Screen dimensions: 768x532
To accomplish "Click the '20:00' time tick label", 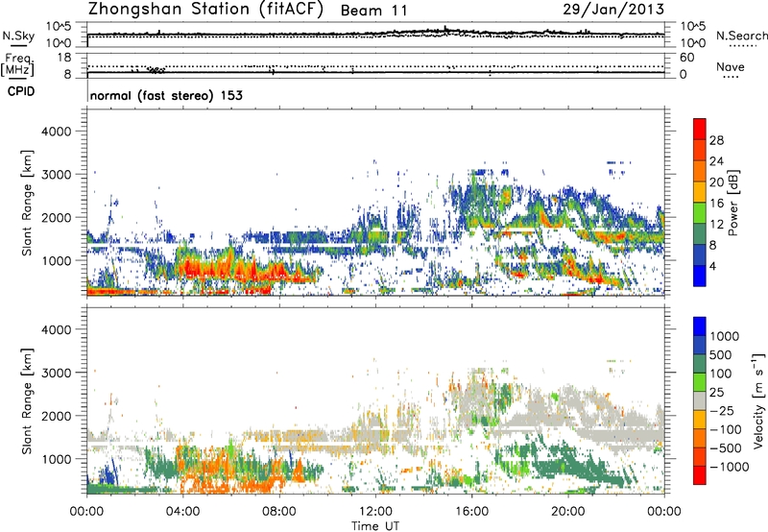I will pyautogui.click(x=567, y=512).
